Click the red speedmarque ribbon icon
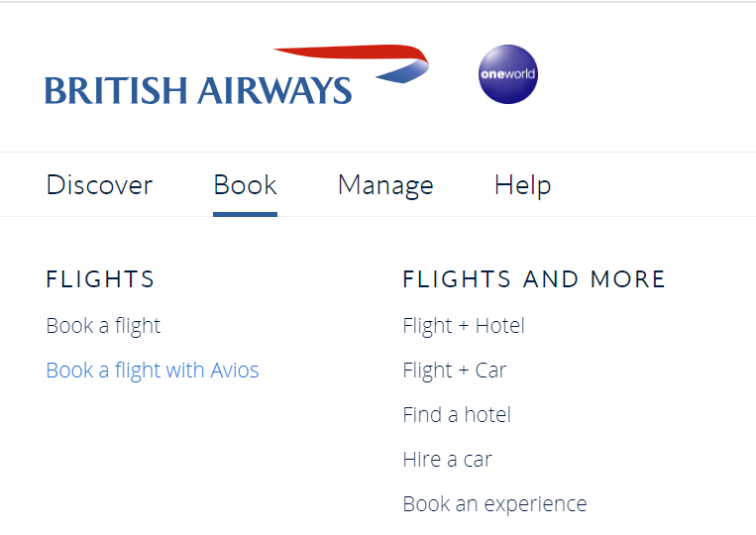Viewport: 756px width, 535px height. pyautogui.click(x=357, y=56)
